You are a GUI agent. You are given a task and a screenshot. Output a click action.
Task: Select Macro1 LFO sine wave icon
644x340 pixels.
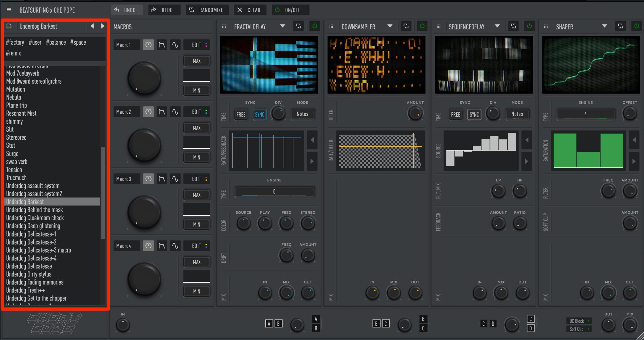175,45
